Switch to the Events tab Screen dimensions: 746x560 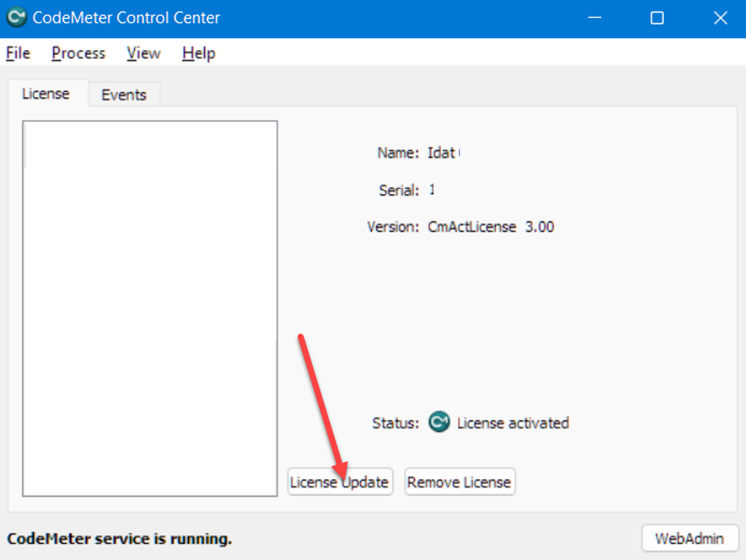click(124, 95)
